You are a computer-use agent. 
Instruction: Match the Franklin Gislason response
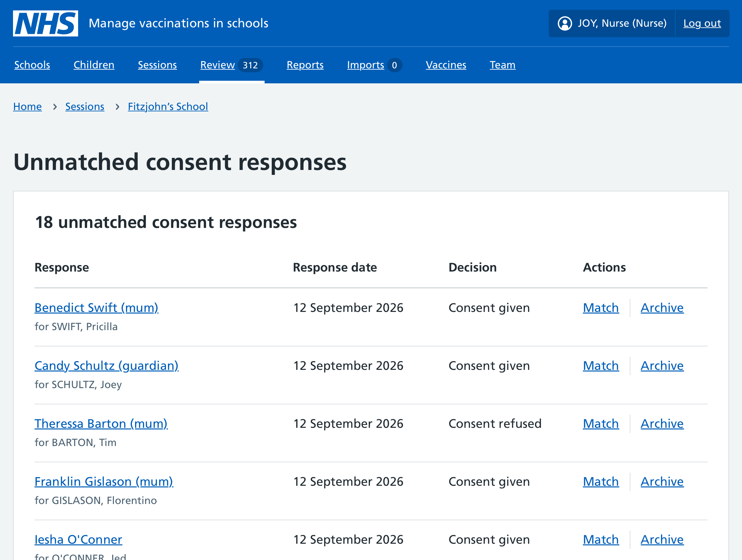601,482
